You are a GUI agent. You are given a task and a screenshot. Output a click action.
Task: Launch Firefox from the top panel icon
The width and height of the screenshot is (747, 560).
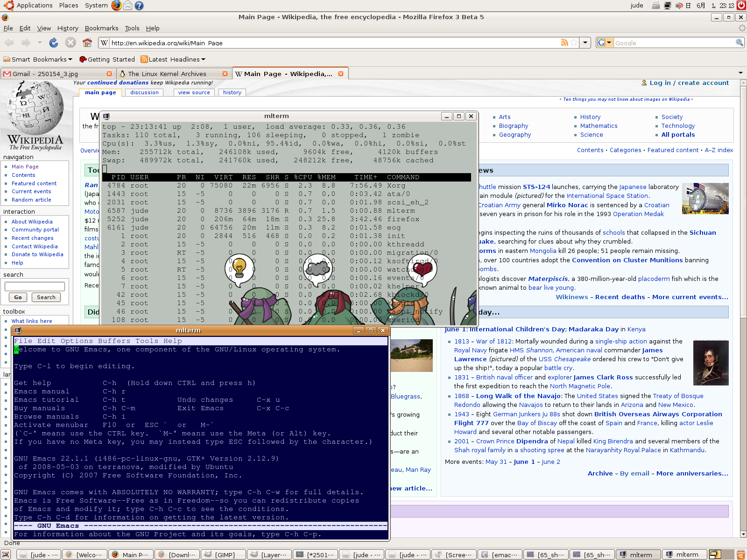pos(117,5)
